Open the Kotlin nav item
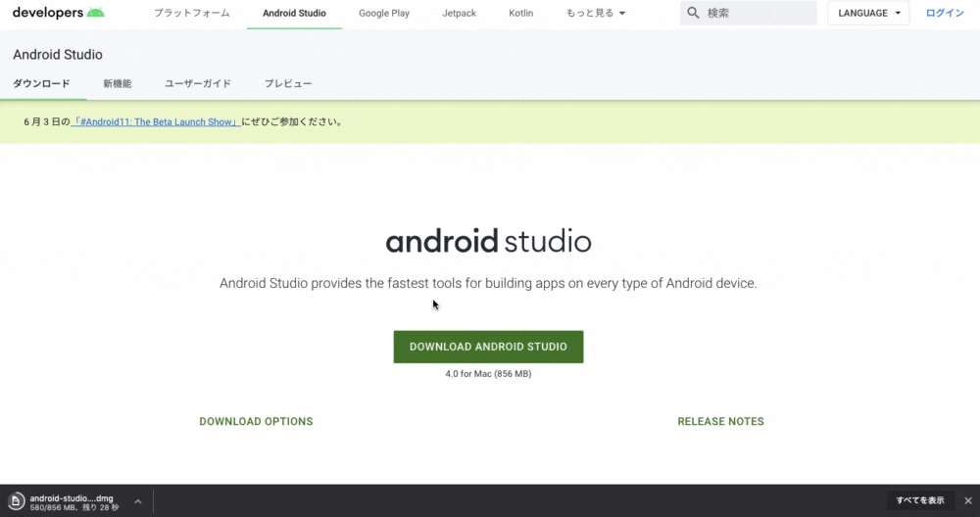Viewport: 980px width, 517px height. pyautogui.click(x=520, y=13)
